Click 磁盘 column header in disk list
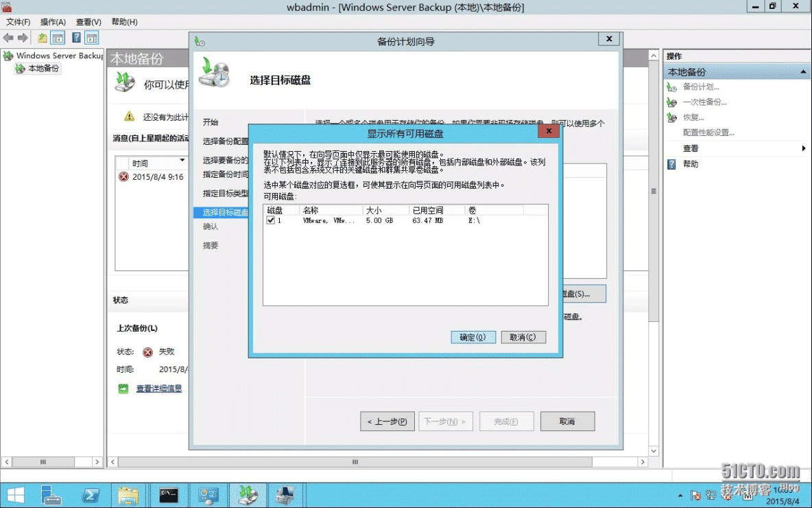The image size is (812, 508). coord(282,210)
